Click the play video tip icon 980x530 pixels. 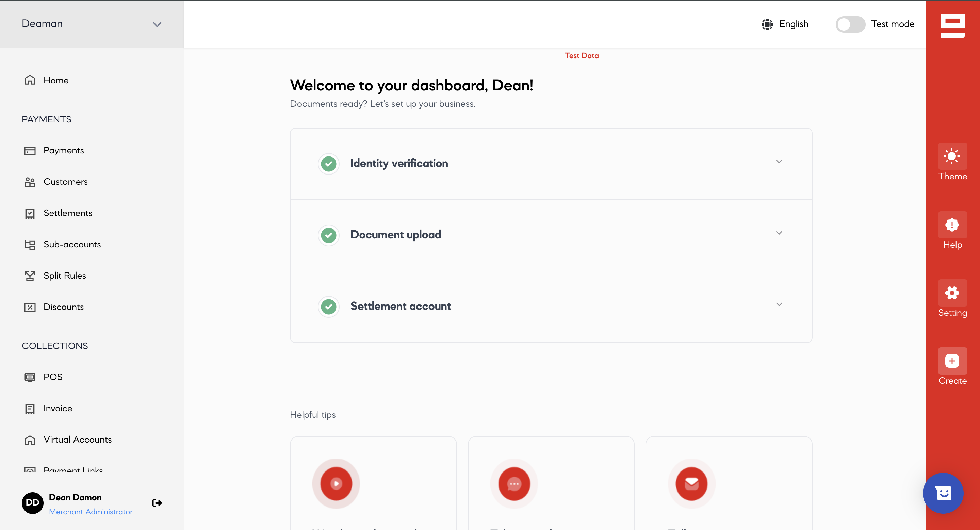pyautogui.click(x=336, y=484)
